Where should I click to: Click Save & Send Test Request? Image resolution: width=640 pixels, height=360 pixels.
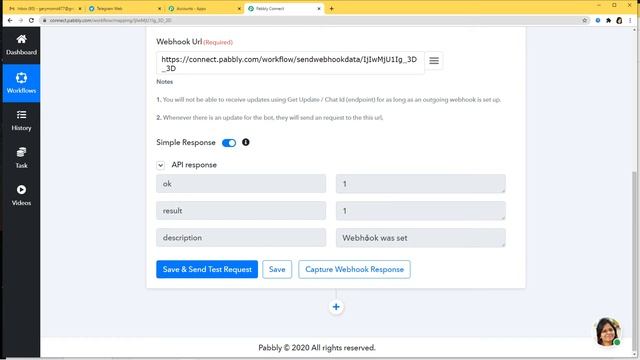coord(207,269)
